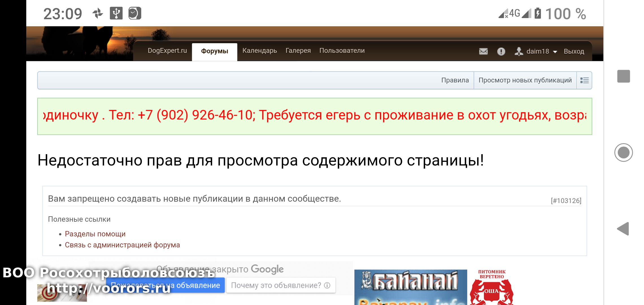
Task: Click the ad info icon
Action: coord(327,285)
